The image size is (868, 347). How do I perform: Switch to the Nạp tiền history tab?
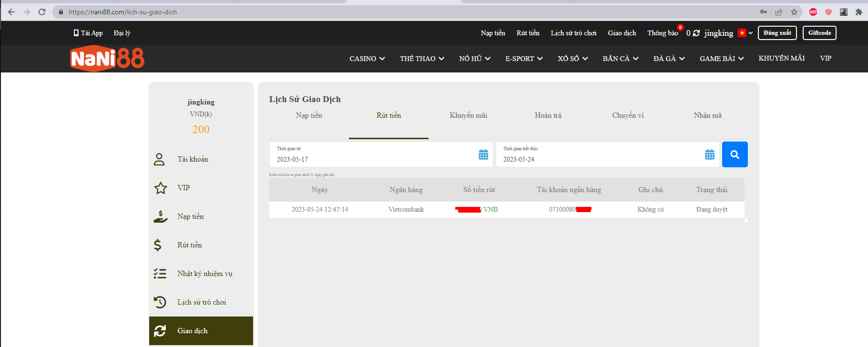309,115
